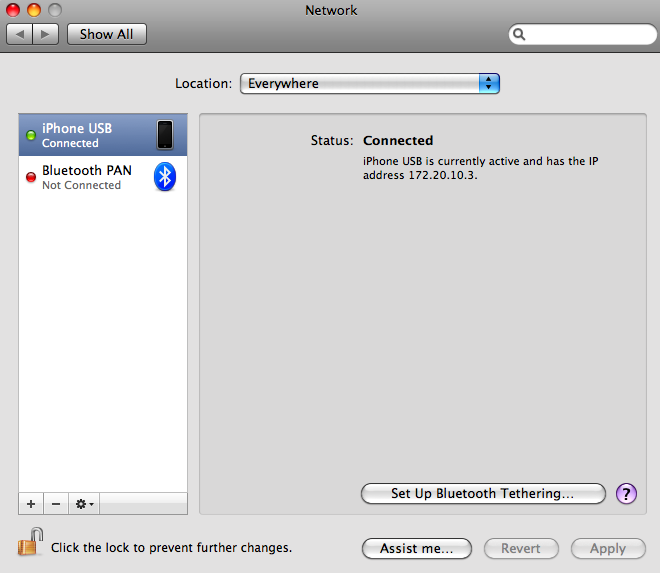Open the Location dropdown showing Everywhere
The image size is (660, 573).
click(x=369, y=84)
